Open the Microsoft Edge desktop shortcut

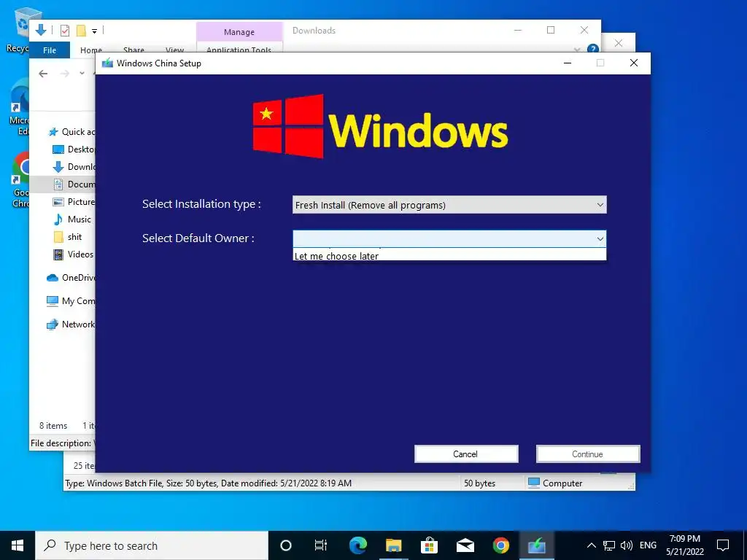(20, 107)
